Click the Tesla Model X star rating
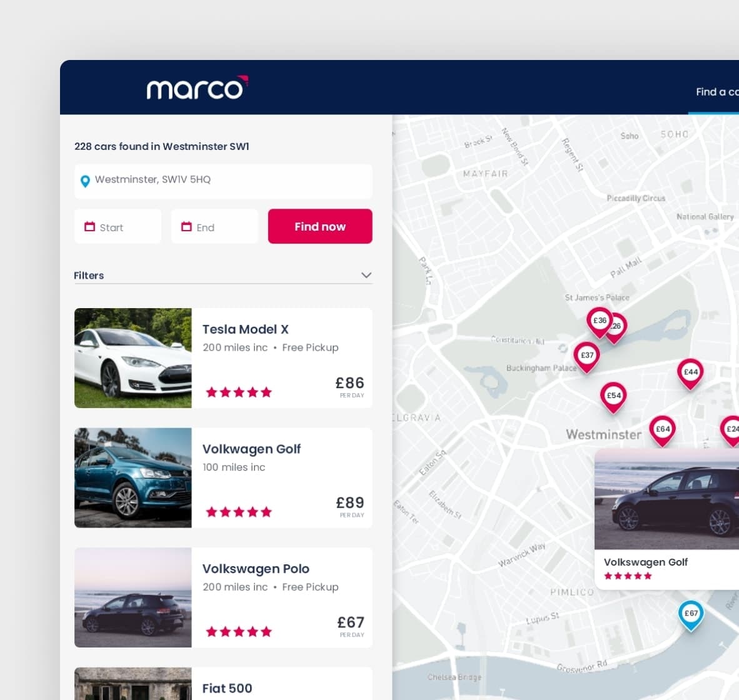The width and height of the screenshot is (739, 700). click(239, 392)
